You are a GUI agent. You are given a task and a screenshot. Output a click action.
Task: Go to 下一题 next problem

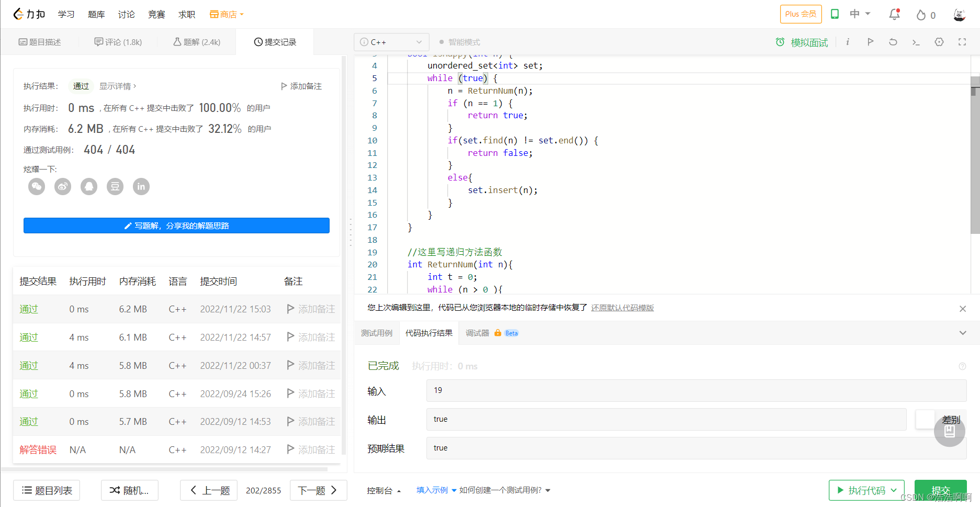pyautogui.click(x=318, y=490)
